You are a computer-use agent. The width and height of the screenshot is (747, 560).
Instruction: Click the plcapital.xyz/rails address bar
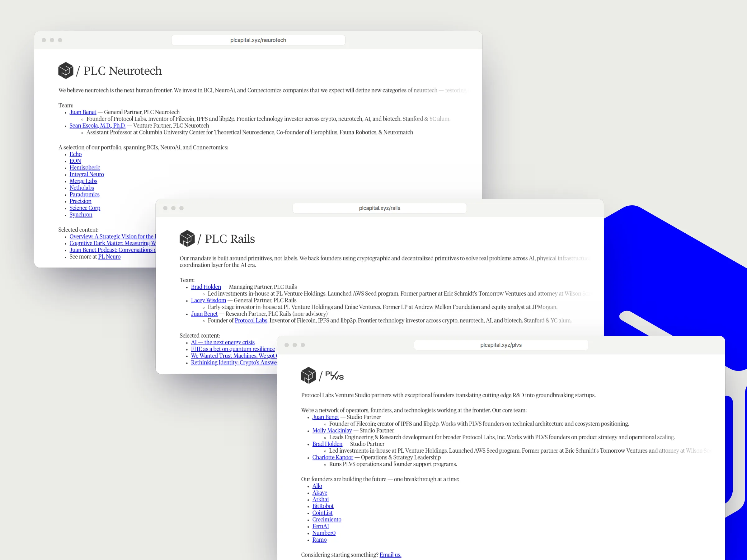pyautogui.click(x=380, y=208)
